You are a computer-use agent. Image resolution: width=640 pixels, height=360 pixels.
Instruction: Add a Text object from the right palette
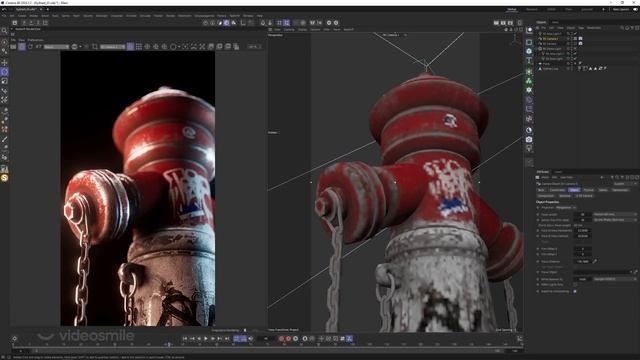coord(529,60)
